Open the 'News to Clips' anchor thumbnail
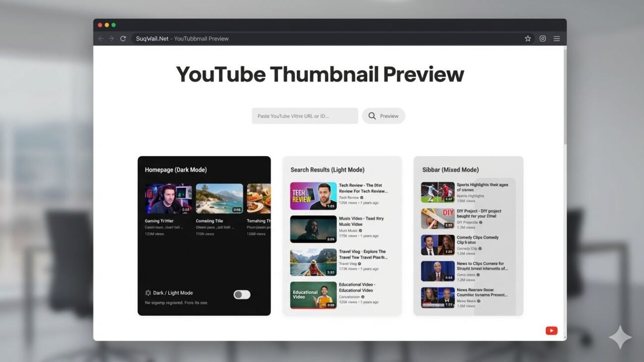 (437, 271)
